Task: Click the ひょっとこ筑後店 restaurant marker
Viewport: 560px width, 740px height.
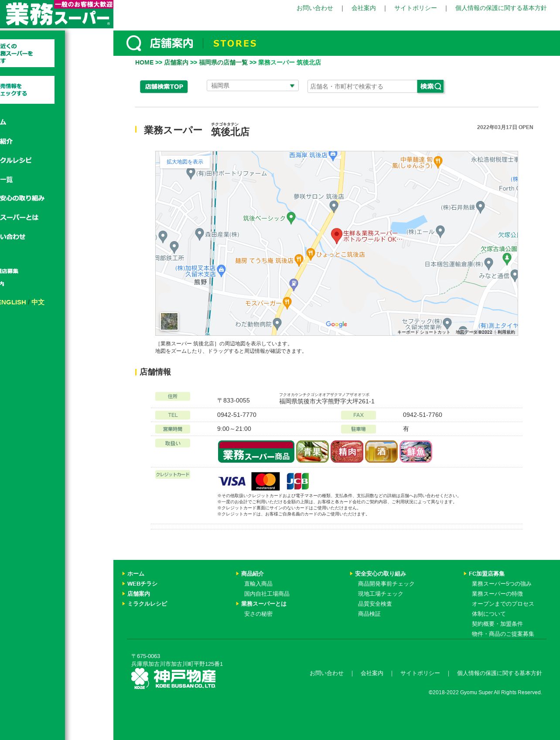Action: 311,254
